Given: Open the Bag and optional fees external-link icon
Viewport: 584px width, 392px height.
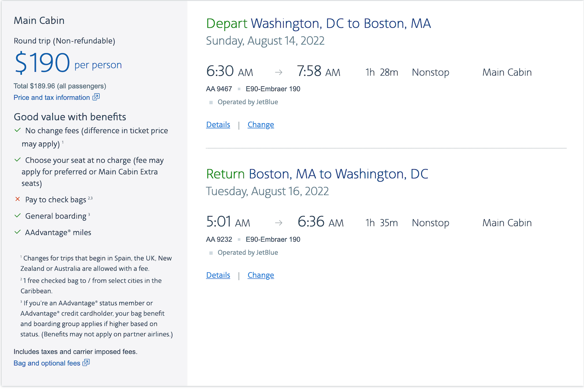Looking at the screenshot, I should 86,363.
